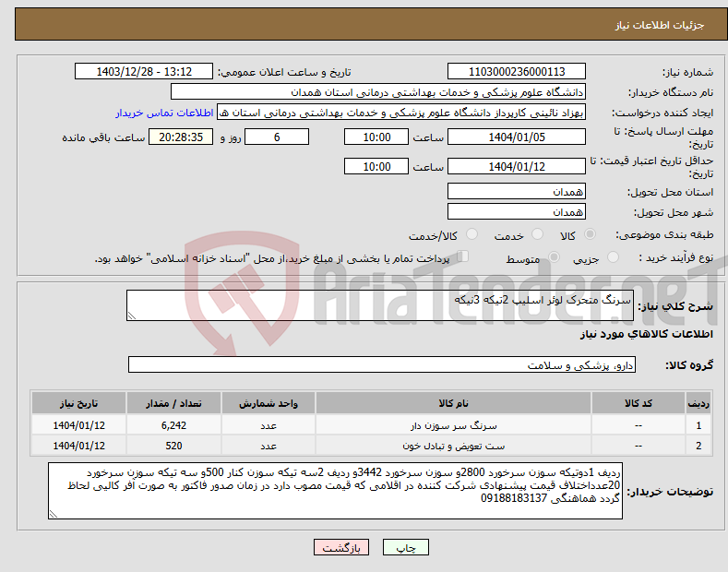Click the کد کالا column header

[x=638, y=403]
